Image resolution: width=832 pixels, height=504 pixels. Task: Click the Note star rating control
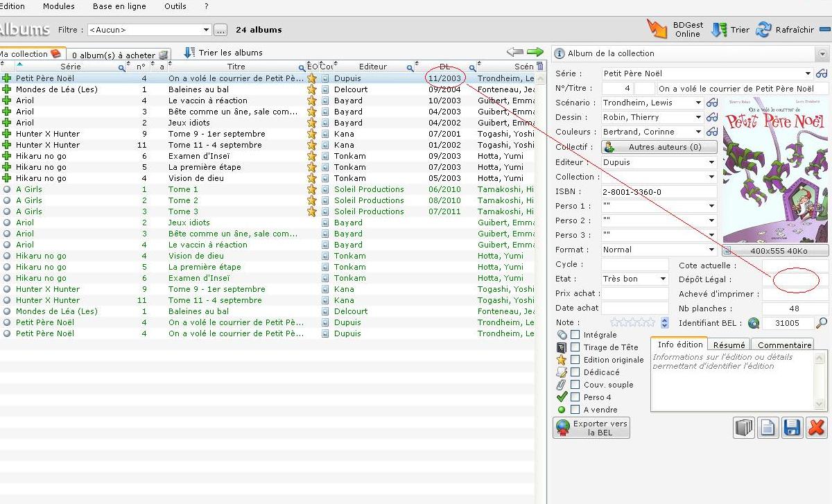tap(632, 322)
